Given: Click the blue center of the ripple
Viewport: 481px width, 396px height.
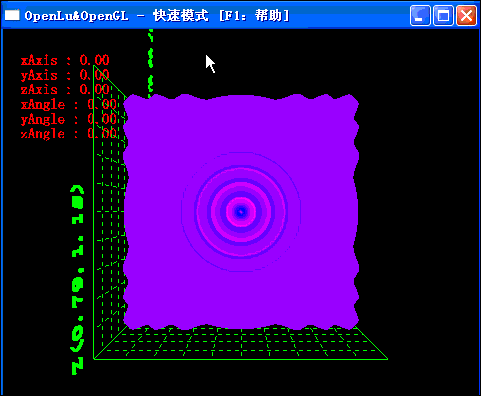Looking at the screenshot, I should click(x=241, y=211).
